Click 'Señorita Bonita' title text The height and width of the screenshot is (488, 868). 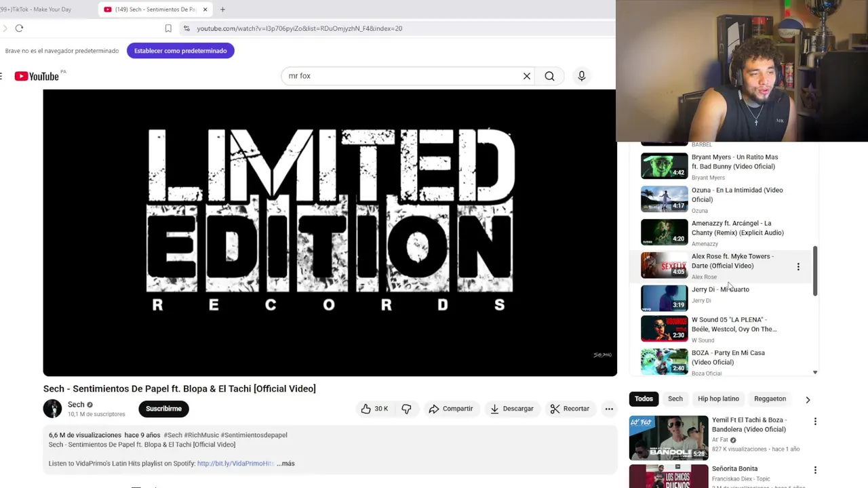734,469
